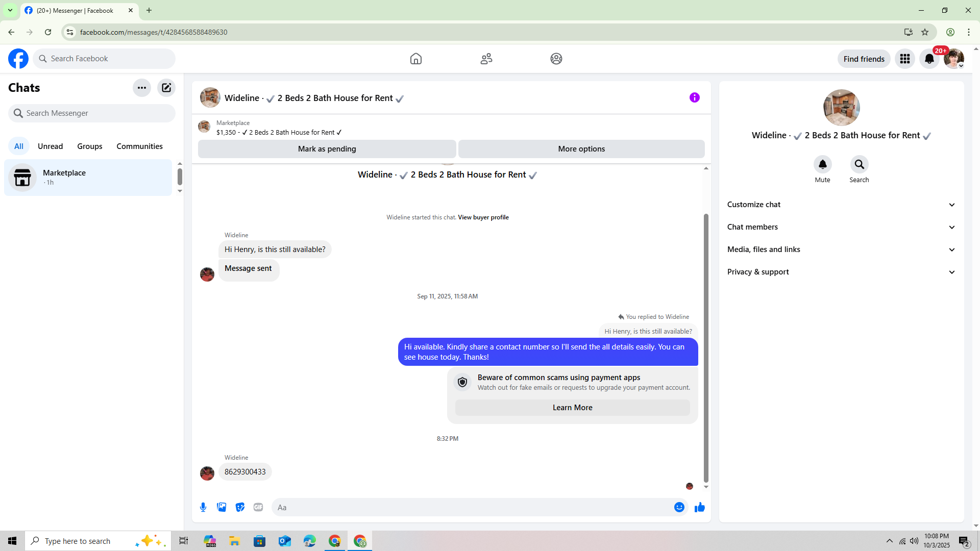Bookmark this page with star icon
The height and width of the screenshot is (551, 980).
pos(925,32)
